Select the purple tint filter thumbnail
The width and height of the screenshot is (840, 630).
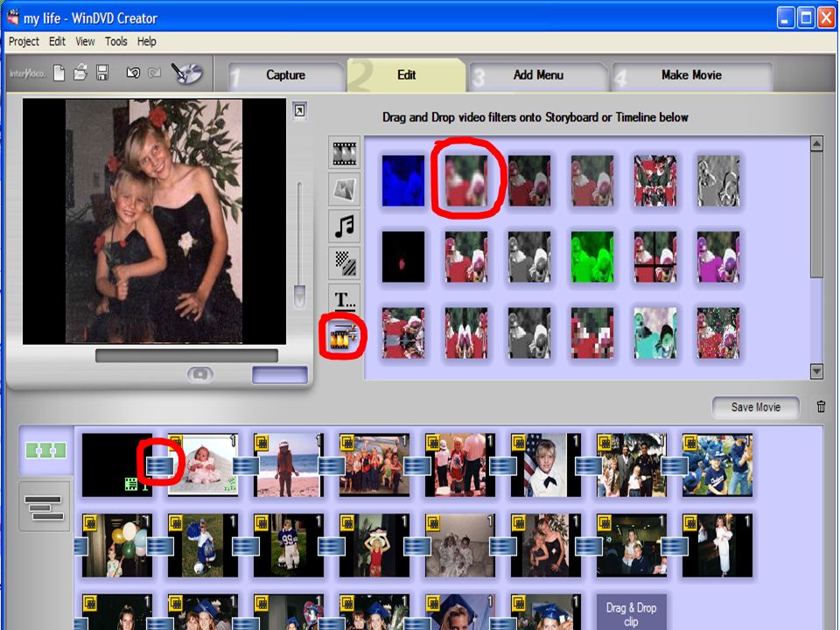coord(717,256)
